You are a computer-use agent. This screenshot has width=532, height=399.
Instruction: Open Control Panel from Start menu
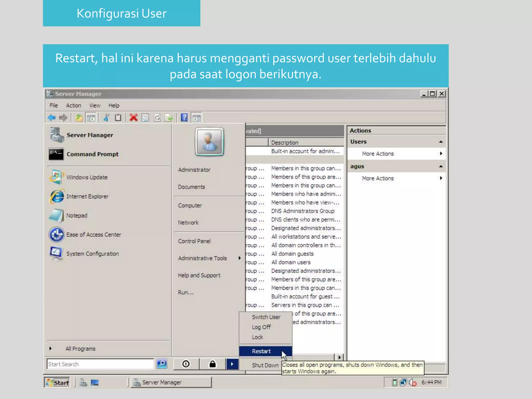(x=194, y=241)
